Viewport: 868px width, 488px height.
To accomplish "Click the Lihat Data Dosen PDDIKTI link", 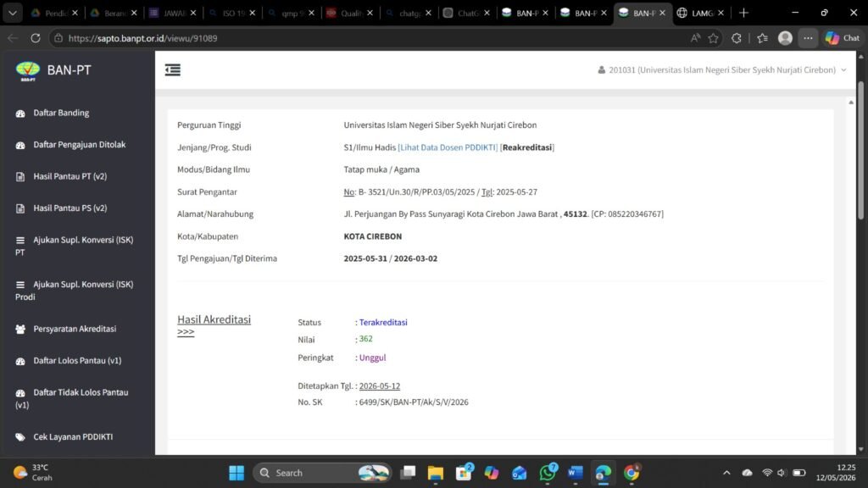I will click(x=448, y=147).
